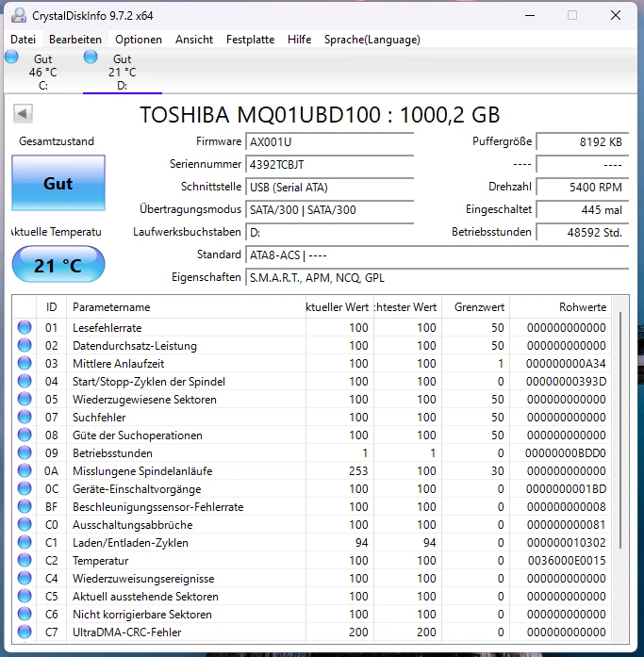Click raw value 0000000393D

tap(566, 382)
